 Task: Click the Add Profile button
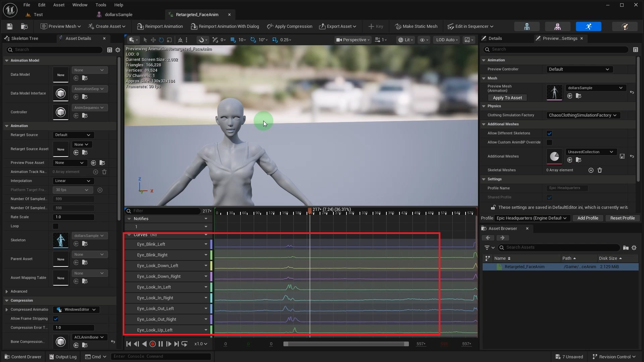click(x=588, y=218)
